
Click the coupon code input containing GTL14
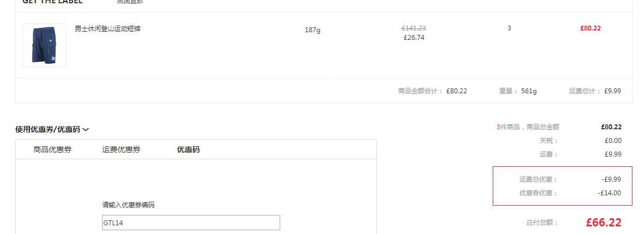tap(191, 223)
